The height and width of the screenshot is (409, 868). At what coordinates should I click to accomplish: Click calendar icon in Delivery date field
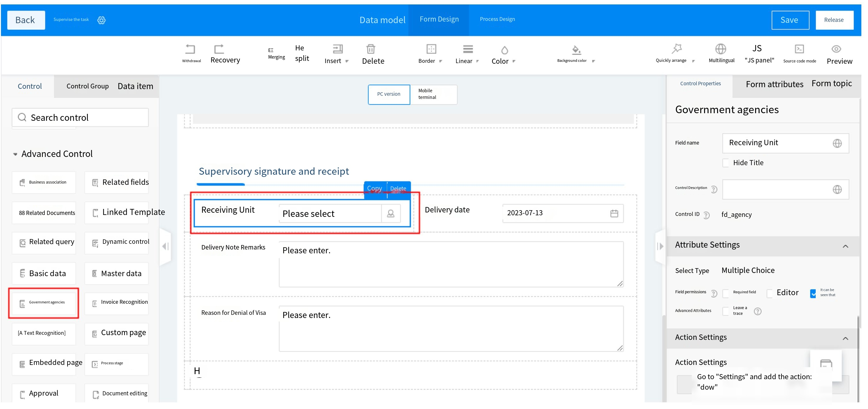point(614,213)
